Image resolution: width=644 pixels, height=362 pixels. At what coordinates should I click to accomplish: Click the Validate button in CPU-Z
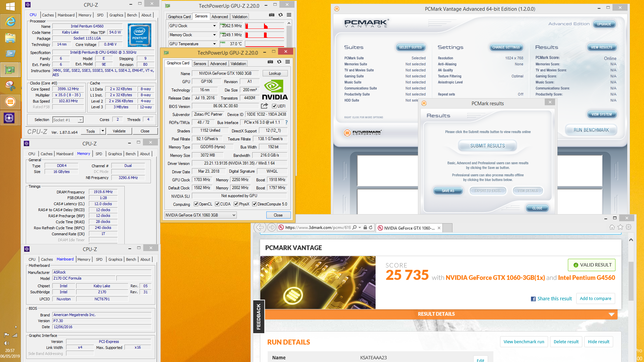click(119, 131)
